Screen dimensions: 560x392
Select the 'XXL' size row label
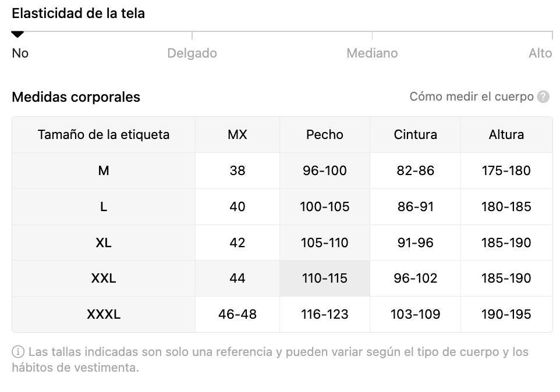pyautogui.click(x=104, y=278)
